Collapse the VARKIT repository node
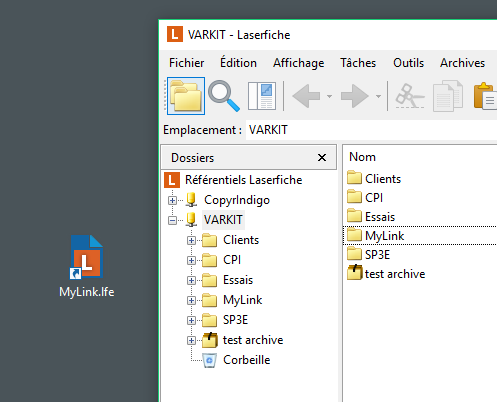This screenshot has height=402, width=497. [x=172, y=220]
